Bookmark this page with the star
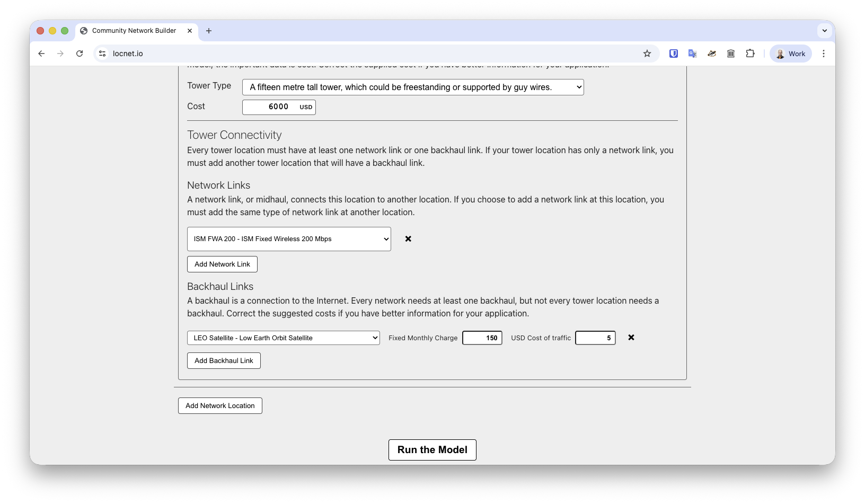This screenshot has width=865, height=504. coord(647,53)
